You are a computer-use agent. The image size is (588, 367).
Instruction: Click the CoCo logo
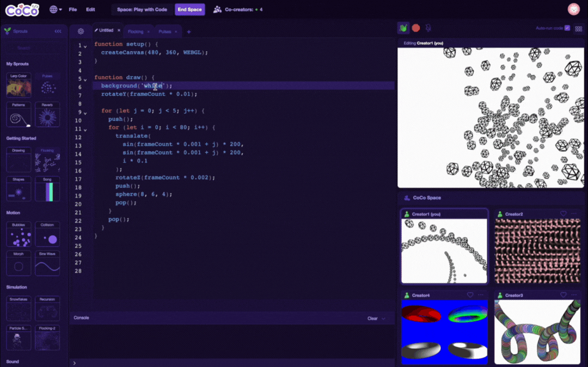[x=22, y=10]
